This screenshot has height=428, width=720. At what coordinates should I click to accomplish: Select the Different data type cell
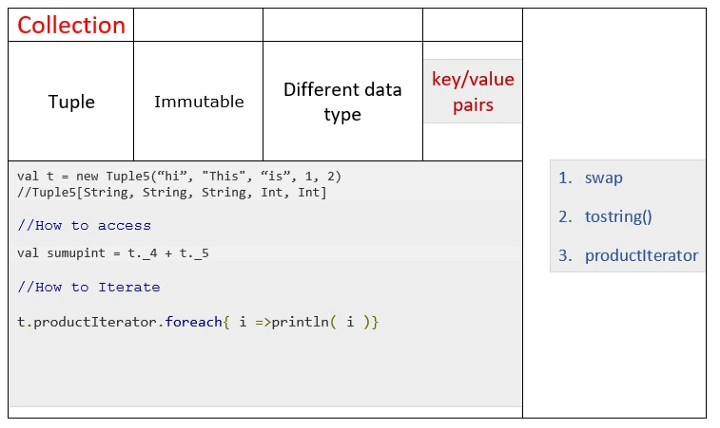[x=343, y=101]
